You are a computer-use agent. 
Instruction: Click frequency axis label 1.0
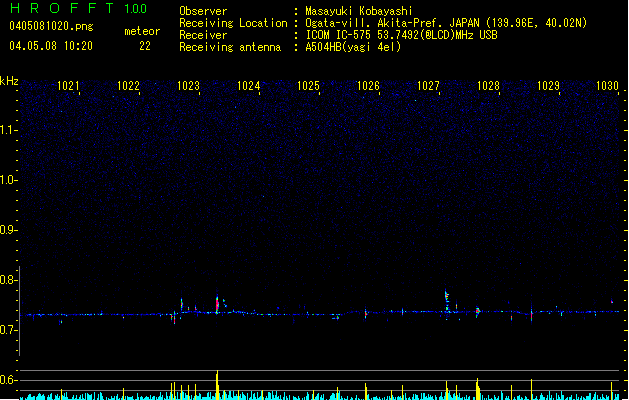[9, 180]
